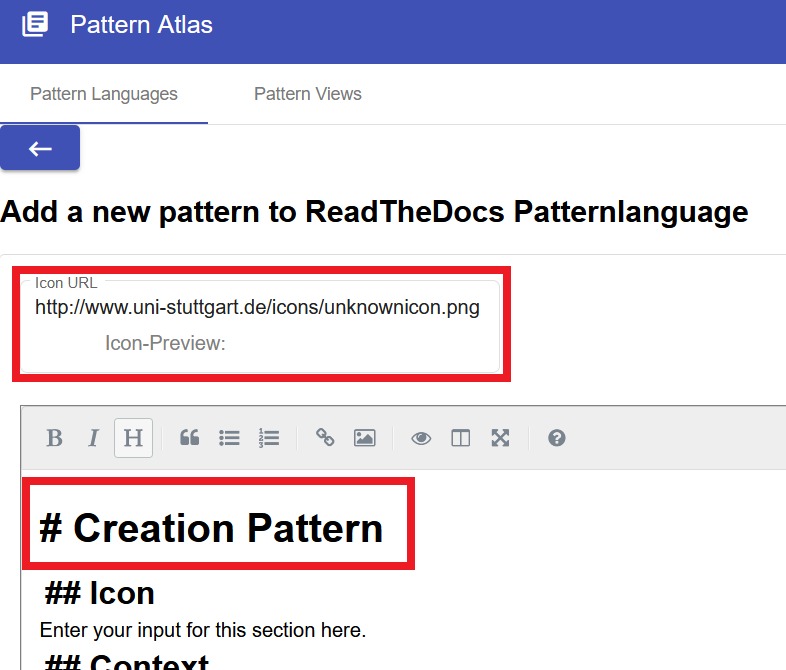Create a bulleted list
This screenshot has height=670, width=786.
pyautogui.click(x=229, y=438)
